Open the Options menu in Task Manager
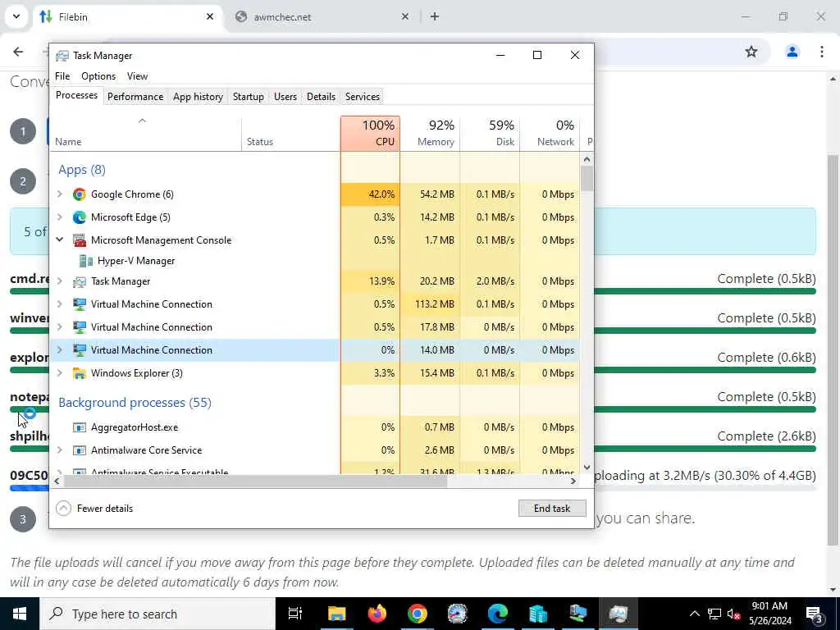 click(x=98, y=76)
